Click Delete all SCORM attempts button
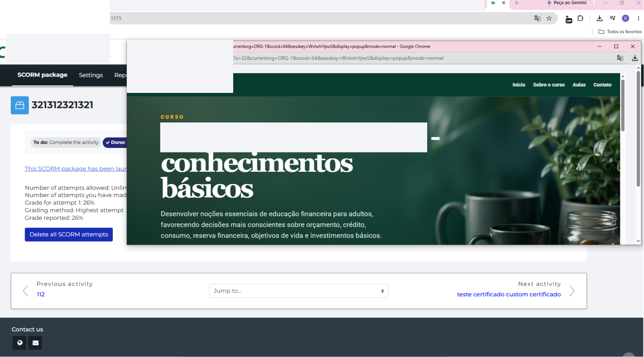 coord(69,235)
